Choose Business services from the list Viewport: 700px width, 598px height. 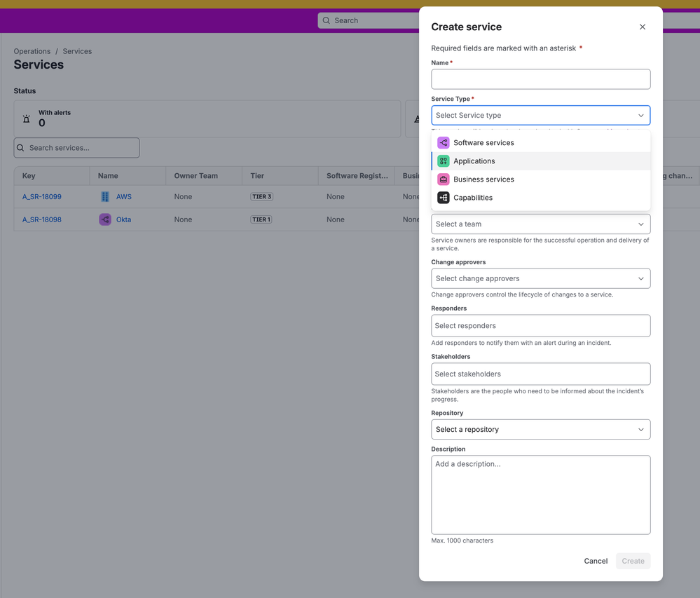tap(540, 179)
